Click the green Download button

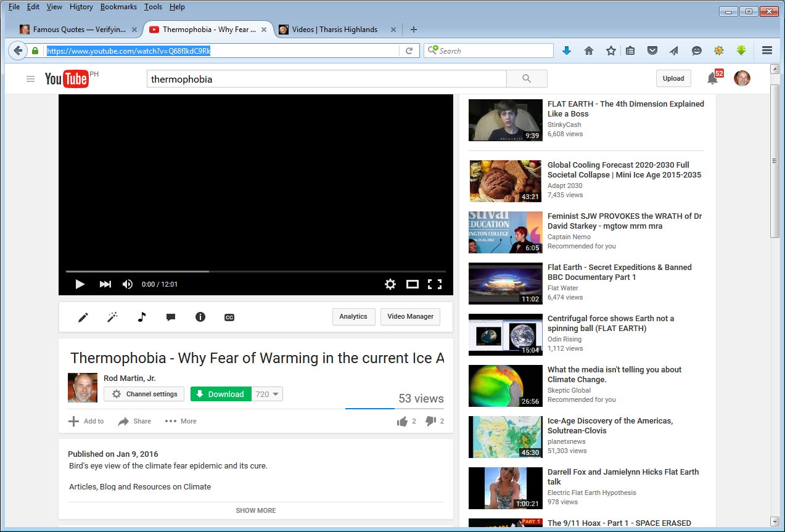click(x=221, y=394)
